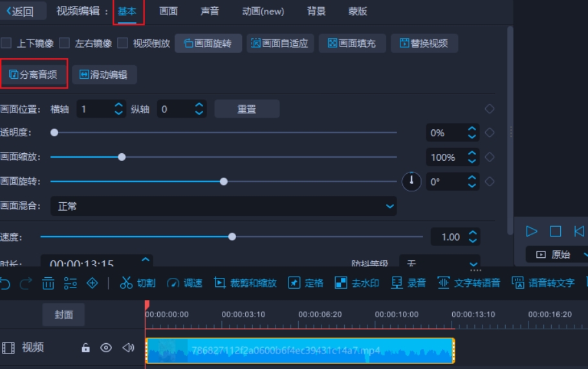Switch to the 背景 tab

pos(316,11)
